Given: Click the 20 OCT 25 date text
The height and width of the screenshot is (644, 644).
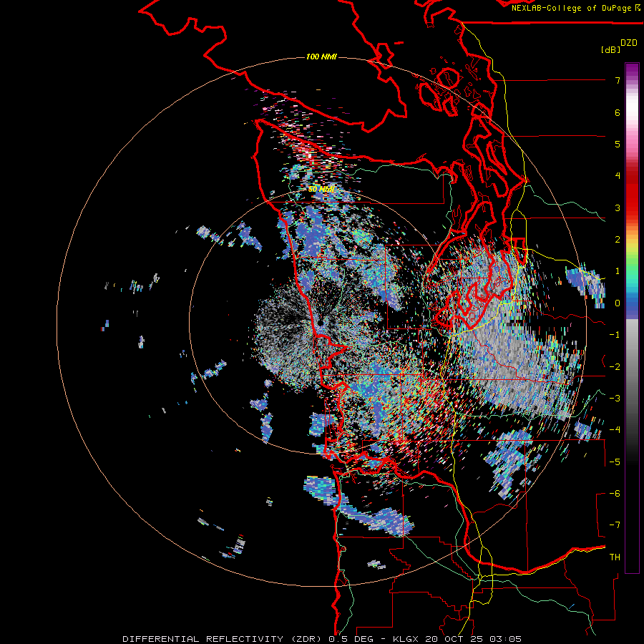Looking at the screenshot, I should click(x=455, y=639).
